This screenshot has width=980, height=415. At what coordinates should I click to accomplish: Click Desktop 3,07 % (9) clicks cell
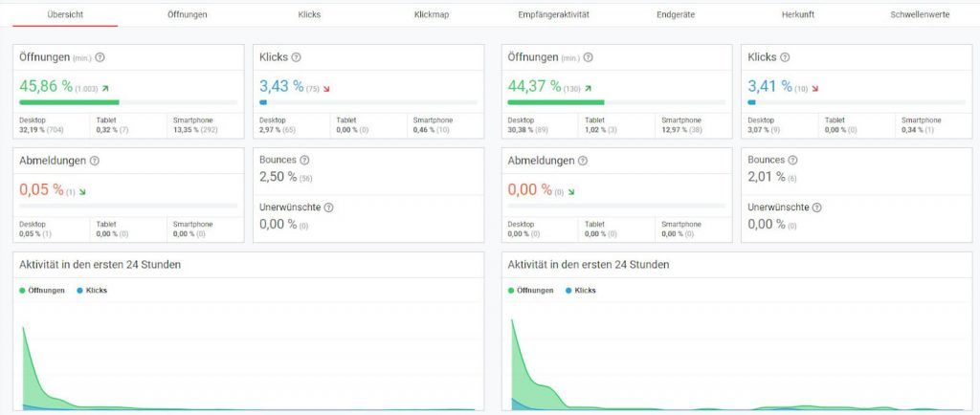coord(780,125)
